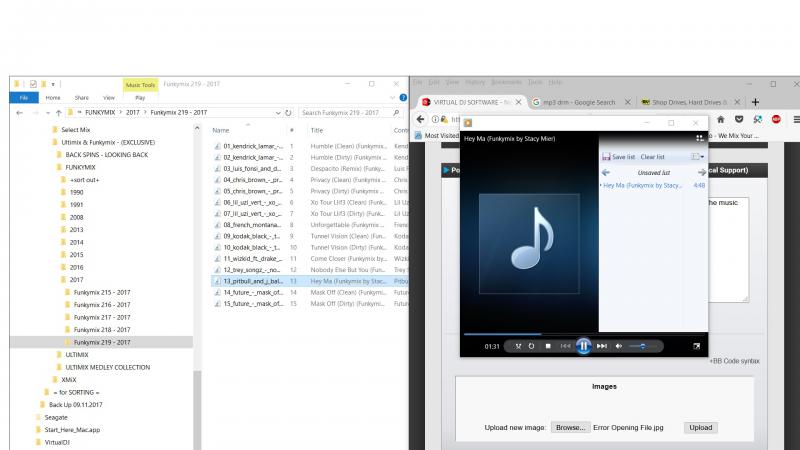Select file 15_future_-_mask_of in list
Viewport: 800px width, 450px height.
(x=253, y=304)
